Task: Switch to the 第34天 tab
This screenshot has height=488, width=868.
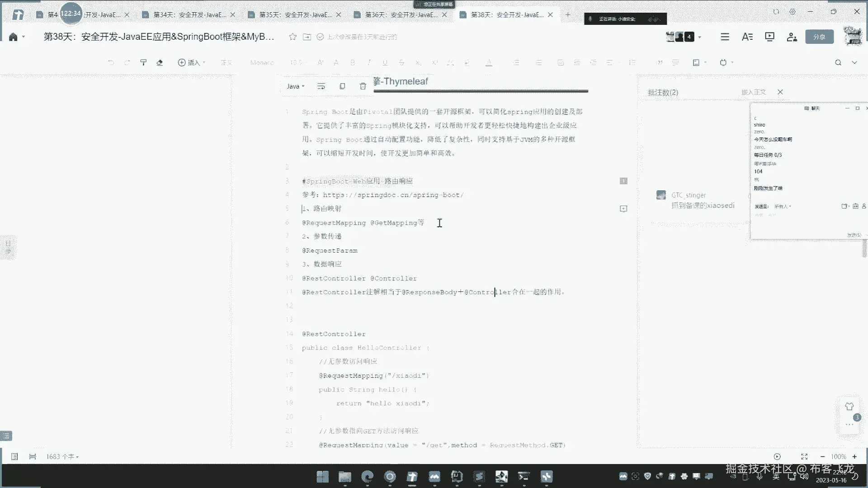Action: click(189, 15)
